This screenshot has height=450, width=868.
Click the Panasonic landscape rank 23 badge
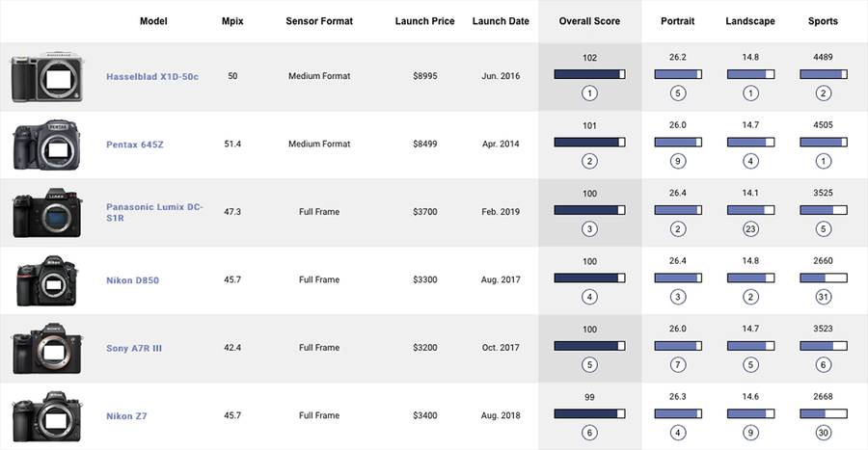[749, 229]
